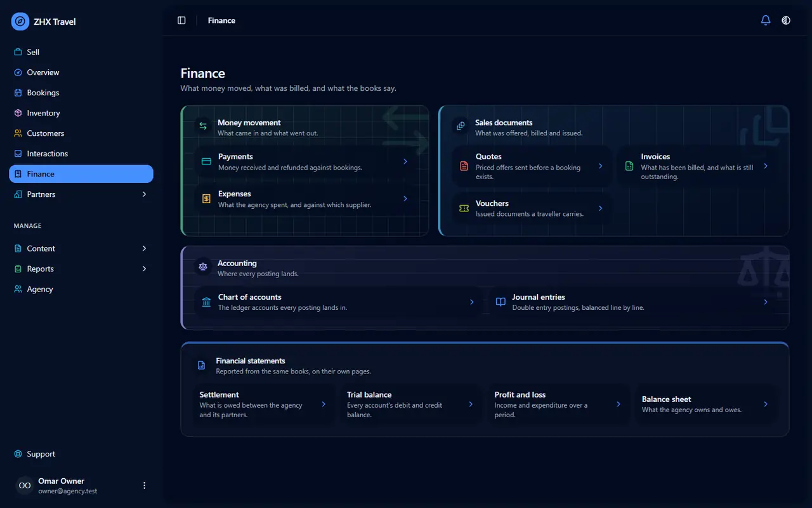Click the Accounting scales icon
The height and width of the screenshot is (508, 812).
203,267
